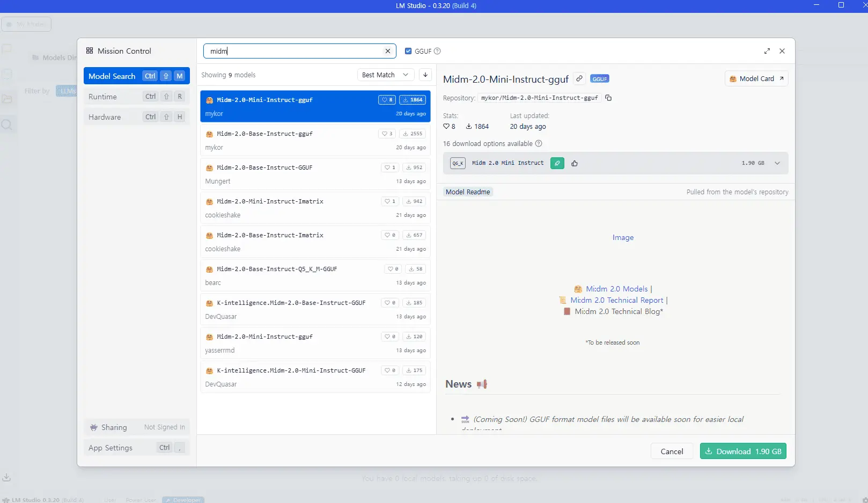Select Midm-2.0-Mini-Instruct-gguf by yasserrmd
This screenshot has width=868, height=503.
(x=315, y=343)
